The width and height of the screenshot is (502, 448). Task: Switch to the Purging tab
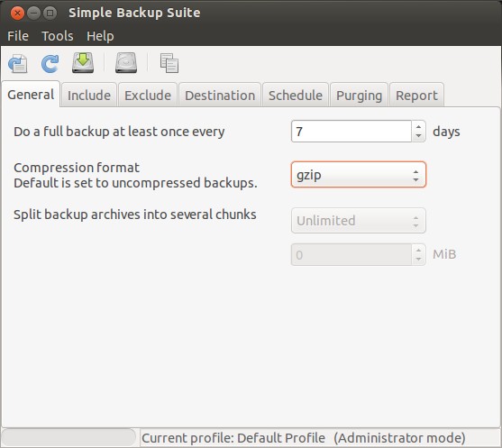(x=360, y=96)
